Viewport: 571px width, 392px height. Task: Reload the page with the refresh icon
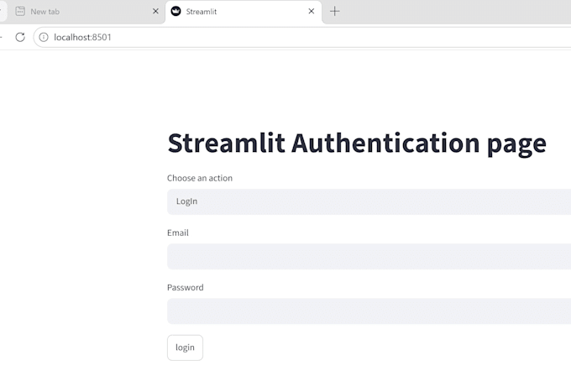20,37
